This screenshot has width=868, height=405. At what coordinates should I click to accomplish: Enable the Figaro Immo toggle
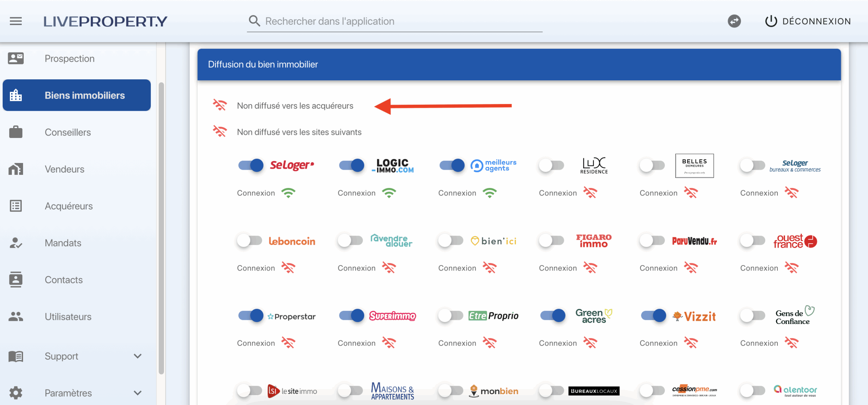point(551,241)
